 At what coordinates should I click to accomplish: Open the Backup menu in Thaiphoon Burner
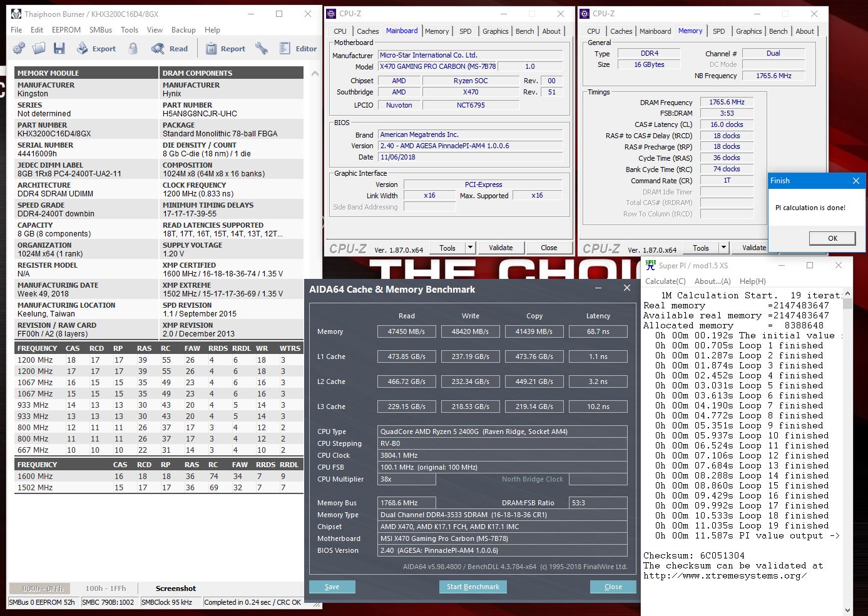[x=183, y=29]
